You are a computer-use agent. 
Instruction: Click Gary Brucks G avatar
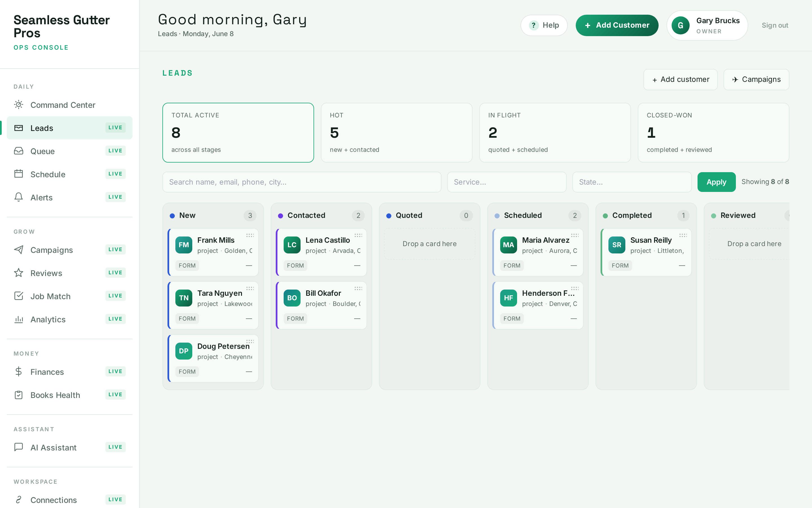coord(680,25)
